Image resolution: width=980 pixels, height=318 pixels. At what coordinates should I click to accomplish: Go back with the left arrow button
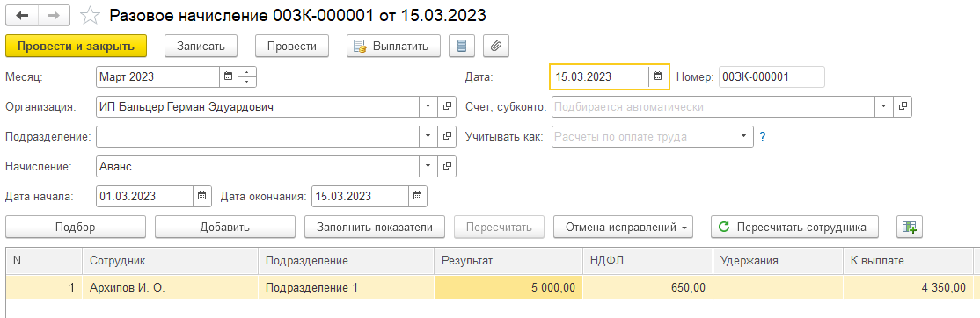[x=22, y=15]
